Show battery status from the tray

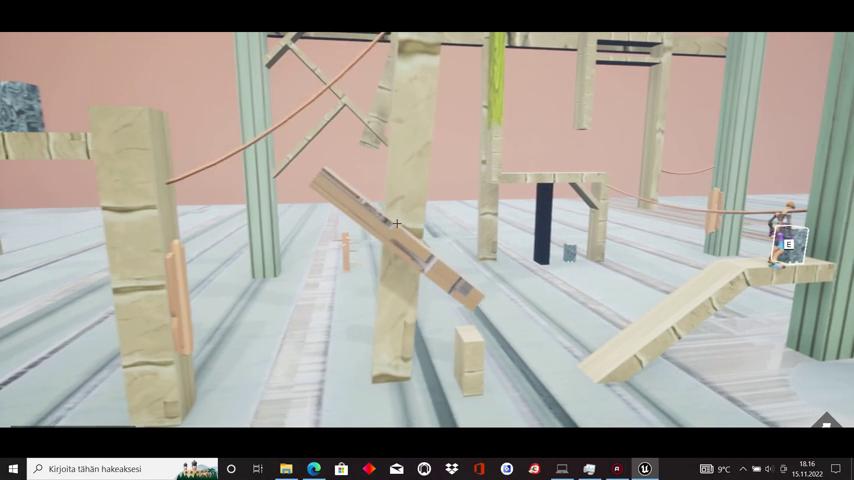coord(756,468)
